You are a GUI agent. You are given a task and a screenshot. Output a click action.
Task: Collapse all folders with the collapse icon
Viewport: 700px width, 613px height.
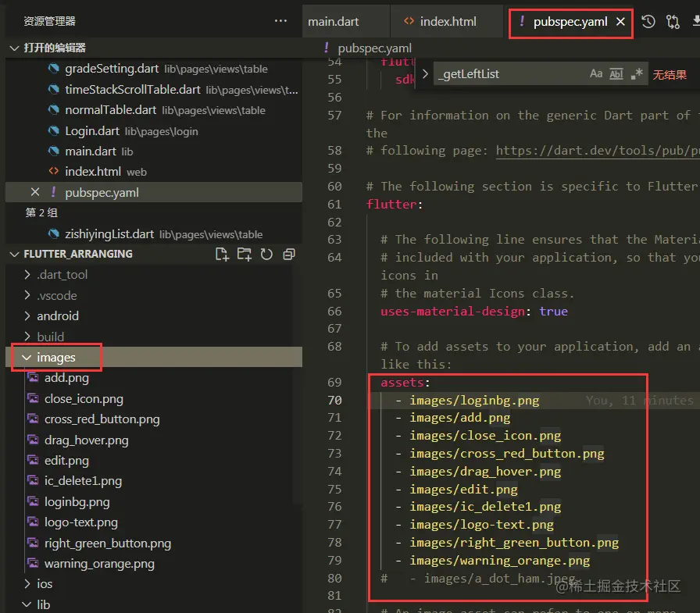pos(289,255)
